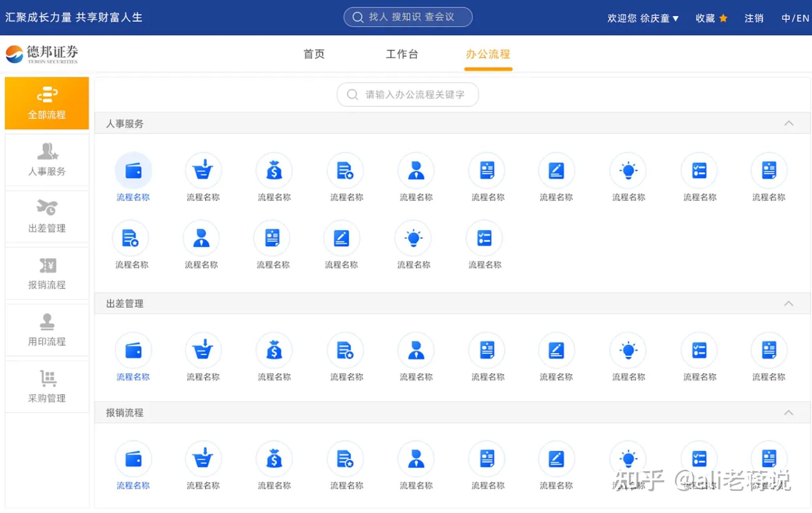Click the money bag icon in 人事服务 section
Viewport: 812px width, 513px height.
(274, 171)
